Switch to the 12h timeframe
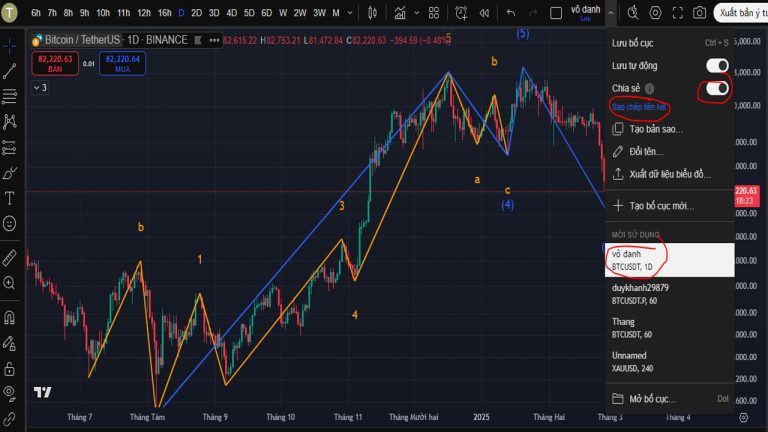 (144, 13)
